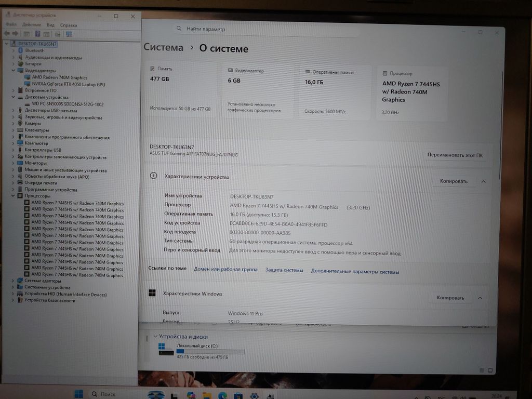532x399 pixels.
Task: Collapse the Характеристики устройства section chevron
Action: point(484,181)
